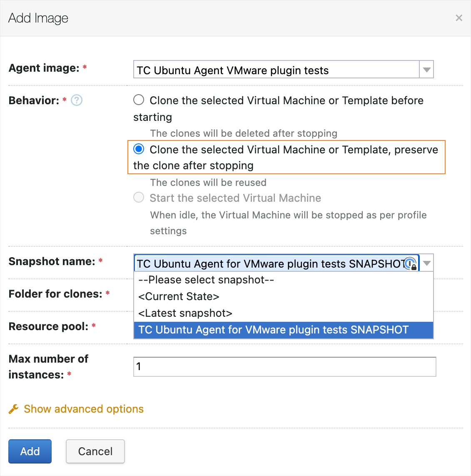Select 'Clone before starting' radio button
Image resolution: width=471 pixels, height=476 pixels.
point(139,100)
